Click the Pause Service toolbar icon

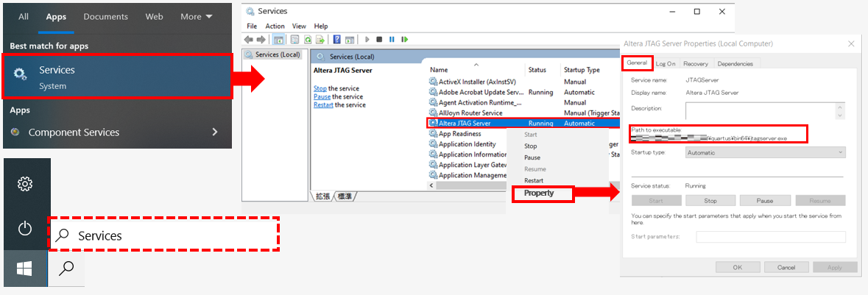(x=392, y=40)
